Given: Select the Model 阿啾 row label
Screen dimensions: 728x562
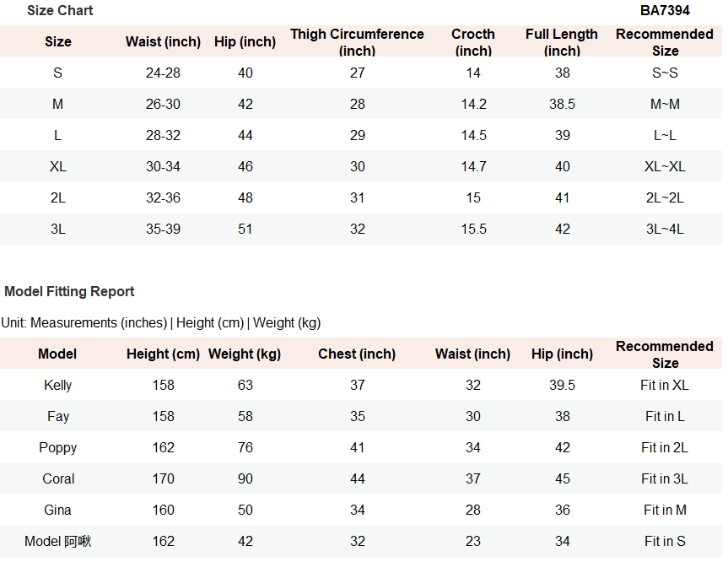Looking at the screenshot, I should click(x=58, y=541).
